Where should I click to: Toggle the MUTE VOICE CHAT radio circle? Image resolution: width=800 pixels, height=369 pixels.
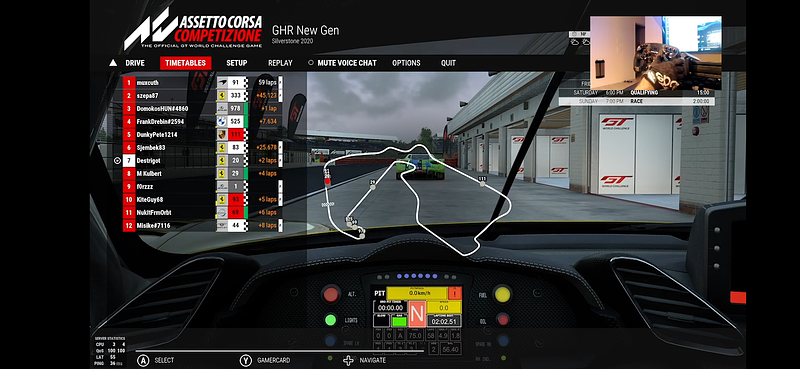311,63
